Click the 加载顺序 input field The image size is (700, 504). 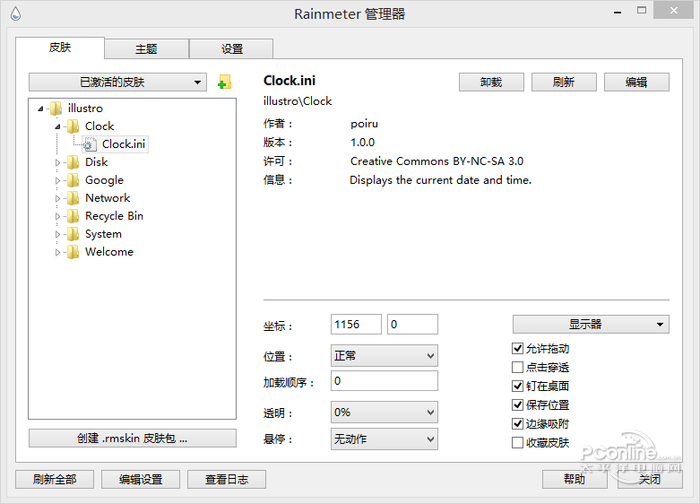click(384, 381)
